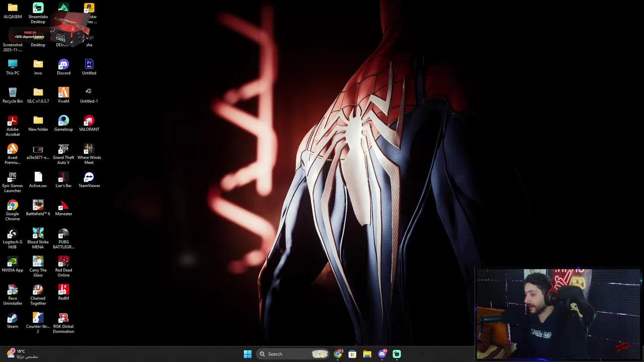
Task: Open the Premiere Untitled project file
Action: (89, 67)
